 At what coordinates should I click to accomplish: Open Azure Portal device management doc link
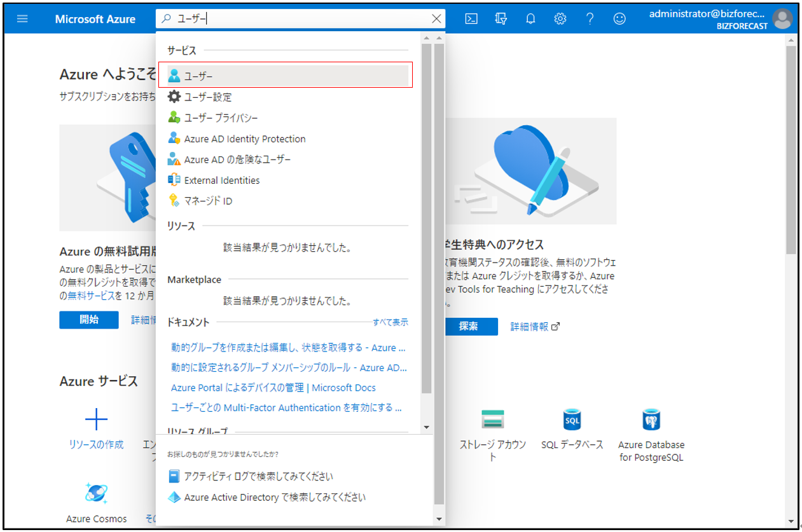pos(273,388)
